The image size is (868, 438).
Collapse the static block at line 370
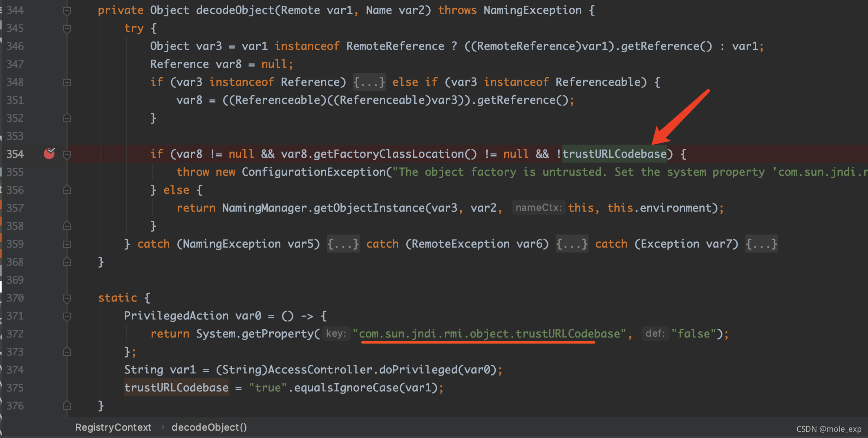(67, 299)
